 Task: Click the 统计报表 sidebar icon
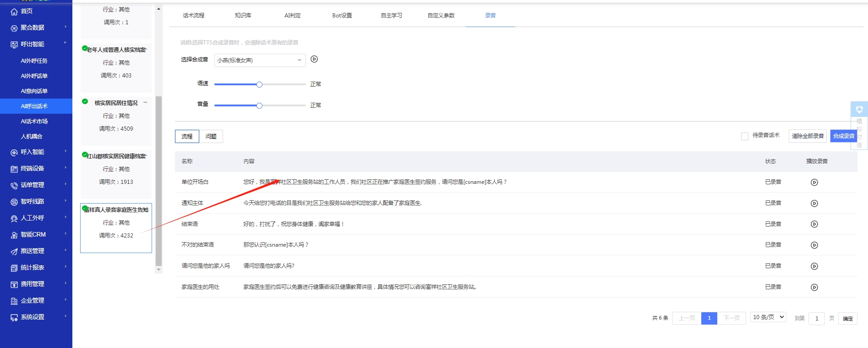(x=14, y=268)
